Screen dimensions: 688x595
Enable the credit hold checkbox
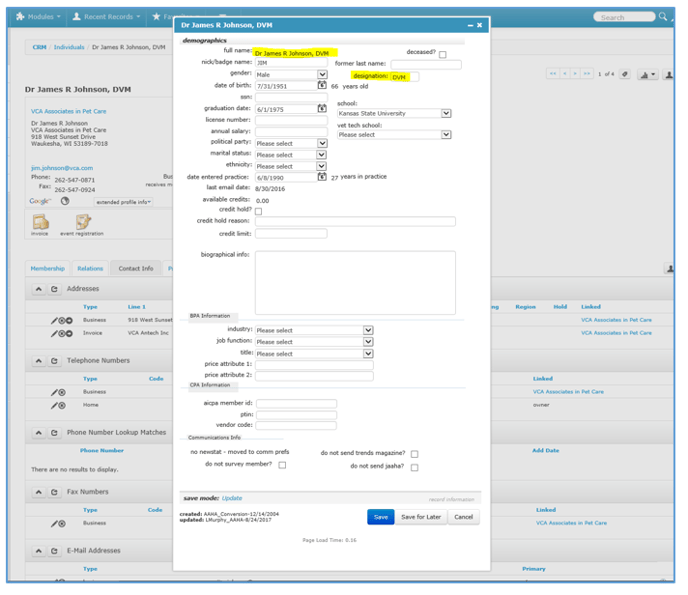(259, 211)
